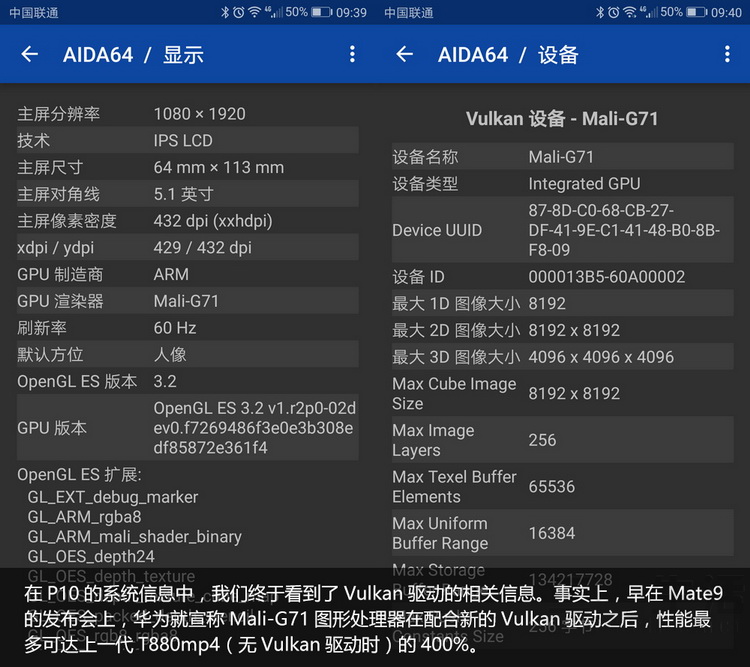The height and width of the screenshot is (667, 750).
Task: Select the 主屏分辨率 1080 × 1920 row
Action: 188,114
